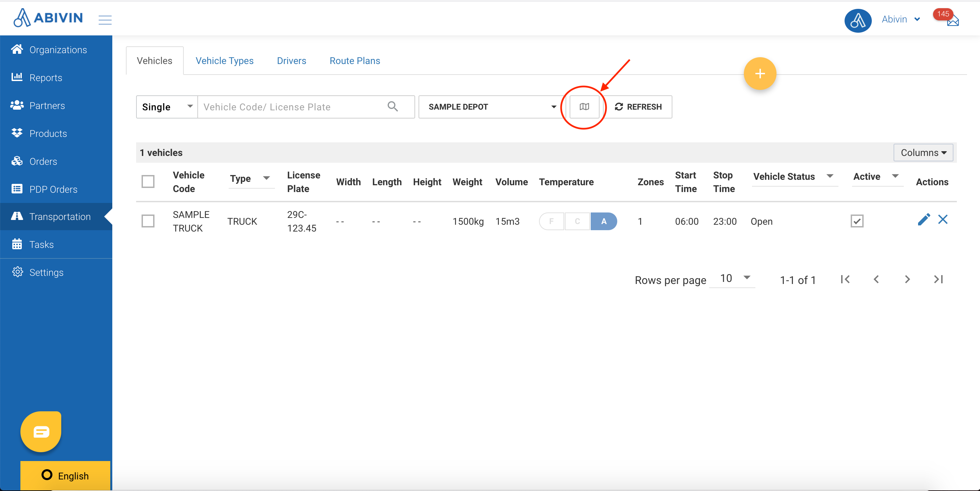
Task: Select Transportation in sidebar
Action: [x=56, y=217]
